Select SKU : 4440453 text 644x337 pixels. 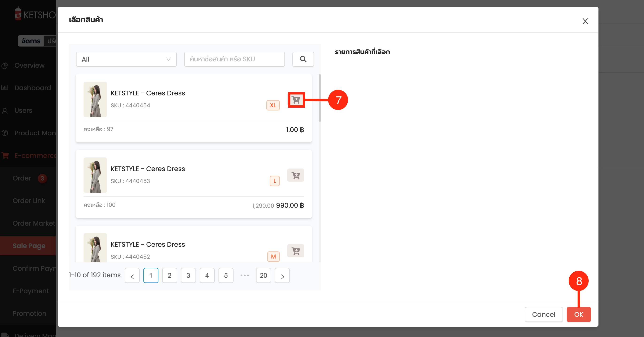coord(130,181)
